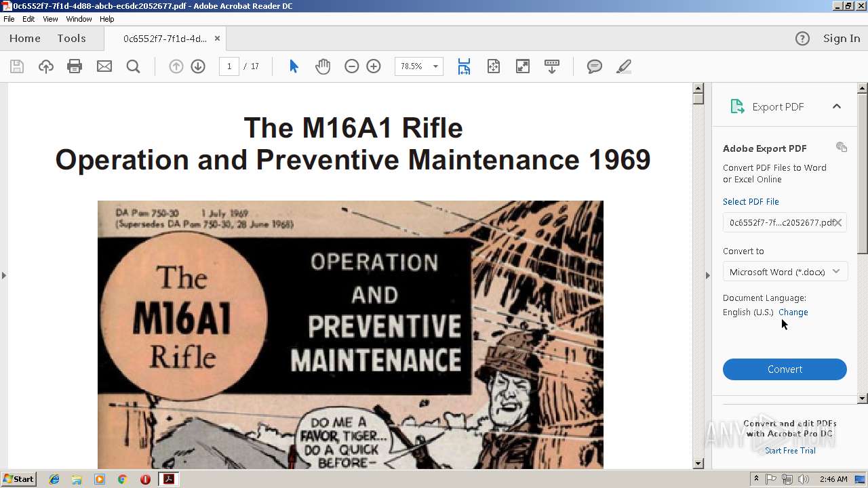The width and height of the screenshot is (868, 488).
Task: Launch Internet Explorer from taskbar
Action: tap(54, 479)
